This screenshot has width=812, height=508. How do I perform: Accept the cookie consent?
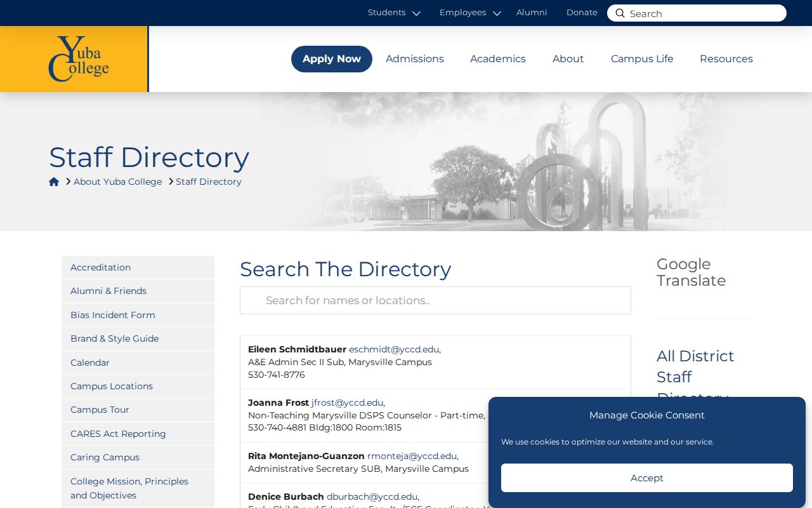(647, 478)
